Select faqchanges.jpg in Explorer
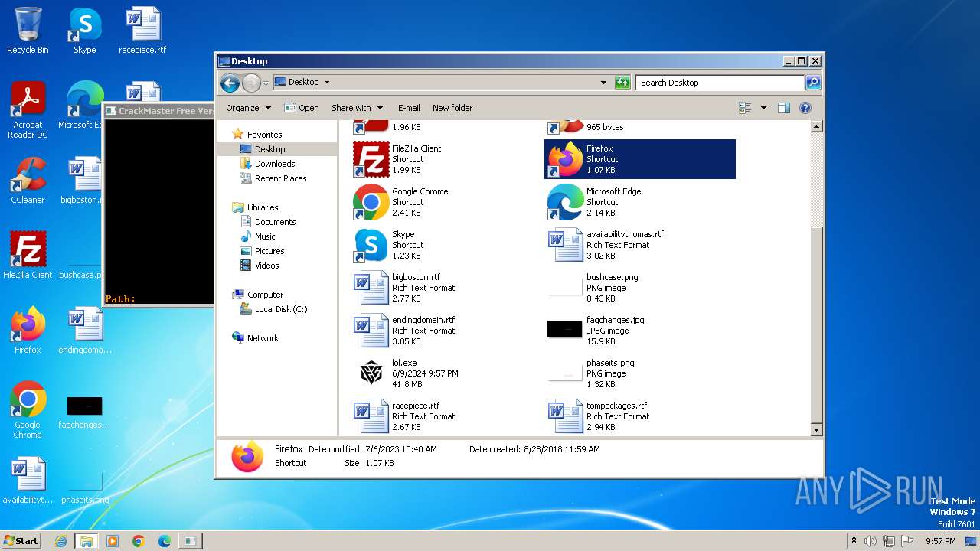980x551 pixels. tap(641, 331)
